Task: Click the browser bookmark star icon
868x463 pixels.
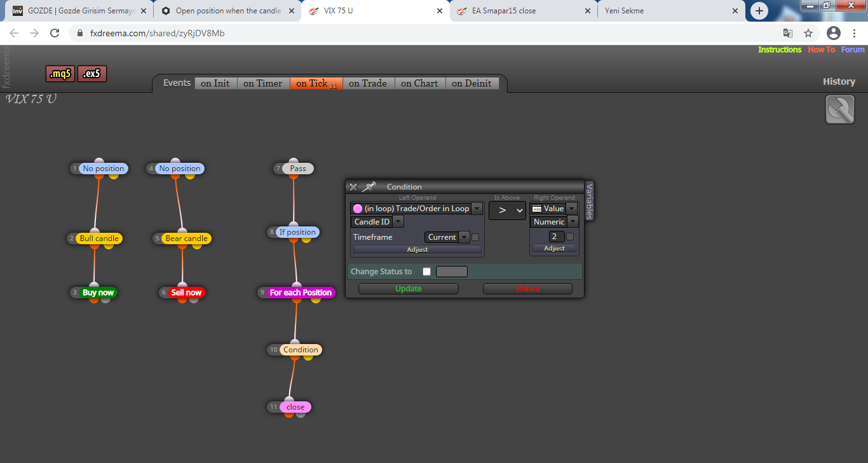Action: pos(808,33)
